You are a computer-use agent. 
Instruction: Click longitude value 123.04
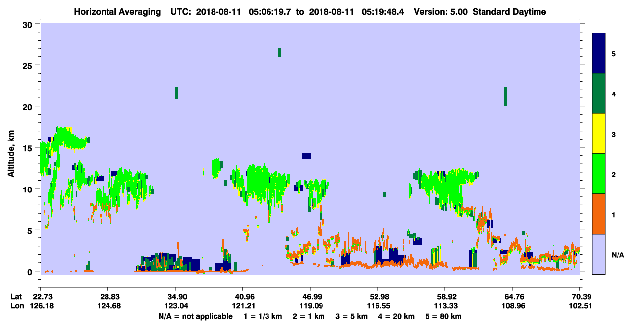175,306
